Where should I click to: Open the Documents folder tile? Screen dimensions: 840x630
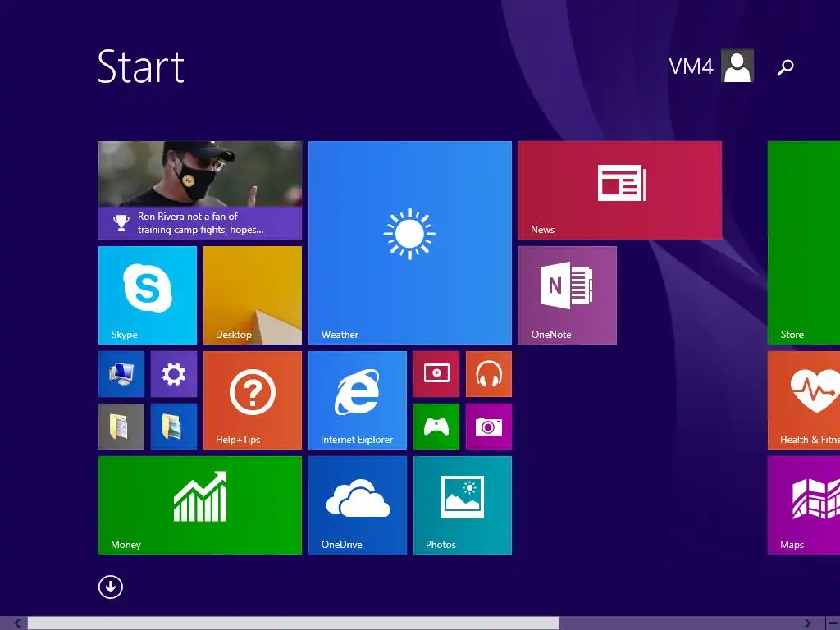coord(121,427)
